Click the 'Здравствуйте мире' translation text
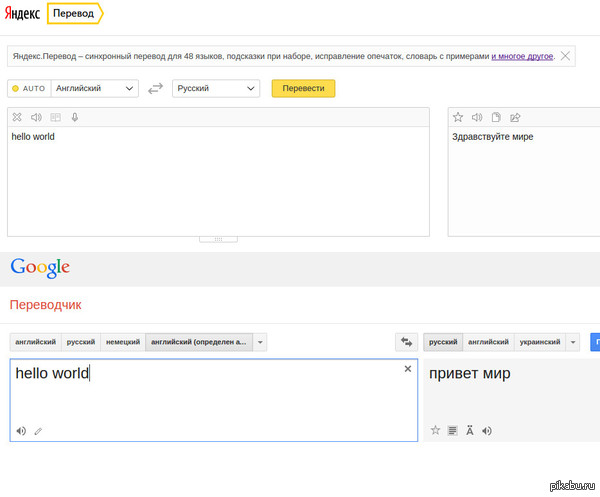The width and height of the screenshot is (600, 497). pyautogui.click(x=492, y=137)
